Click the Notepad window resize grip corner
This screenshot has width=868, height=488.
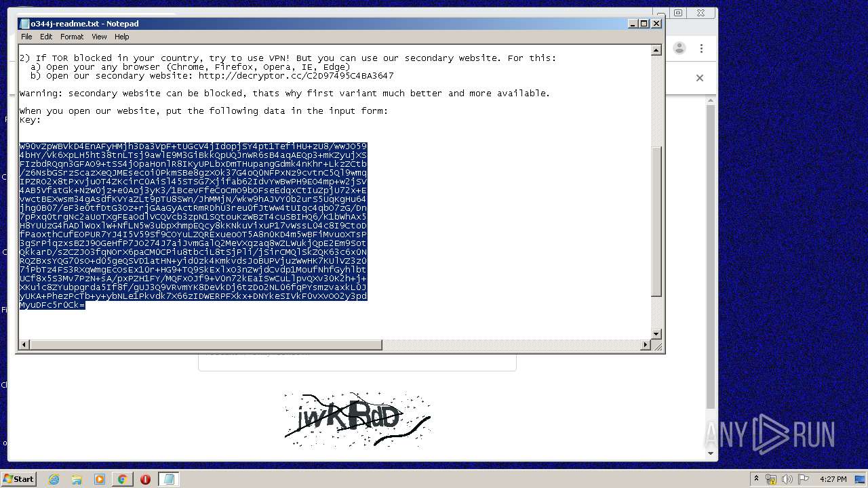(x=657, y=346)
